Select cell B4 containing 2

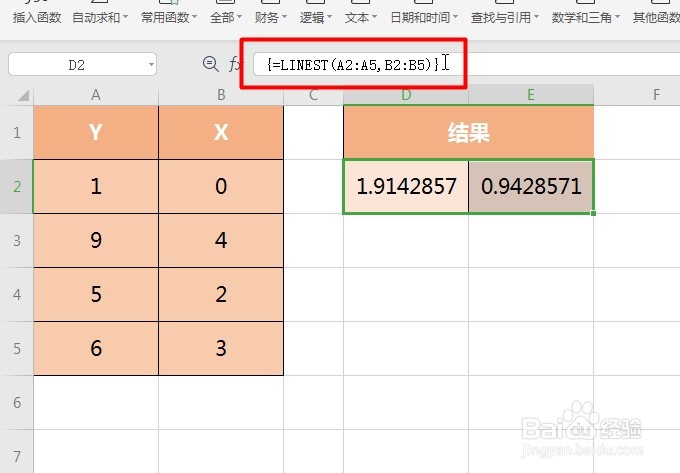(221, 294)
